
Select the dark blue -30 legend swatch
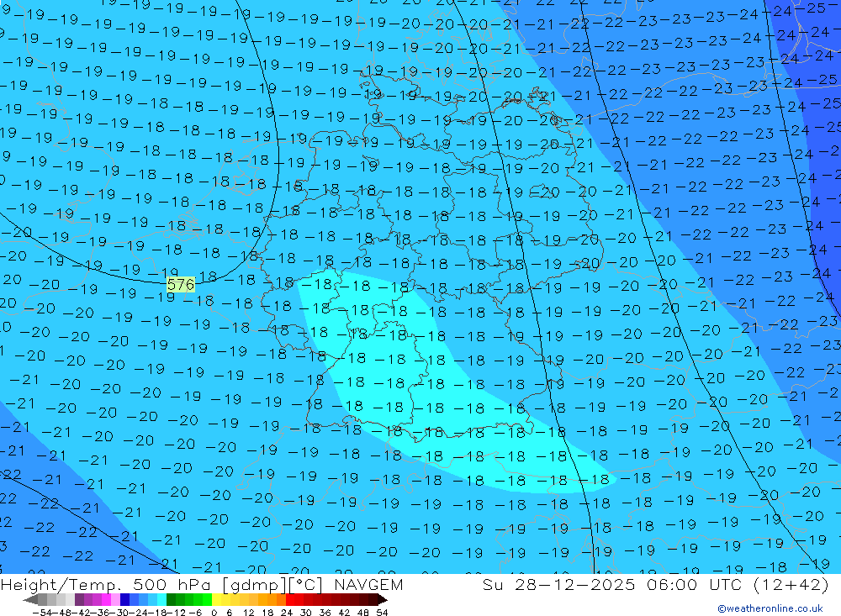coord(125,599)
